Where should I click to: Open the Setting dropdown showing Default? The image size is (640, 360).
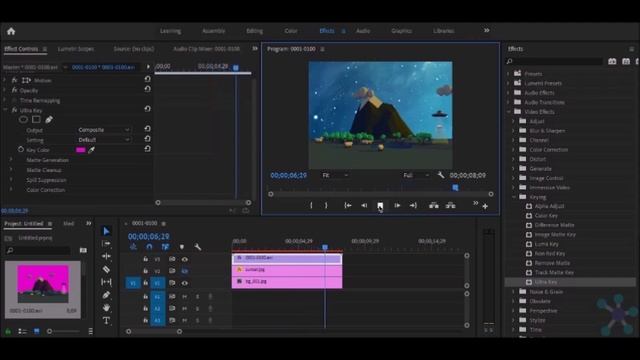pos(104,140)
